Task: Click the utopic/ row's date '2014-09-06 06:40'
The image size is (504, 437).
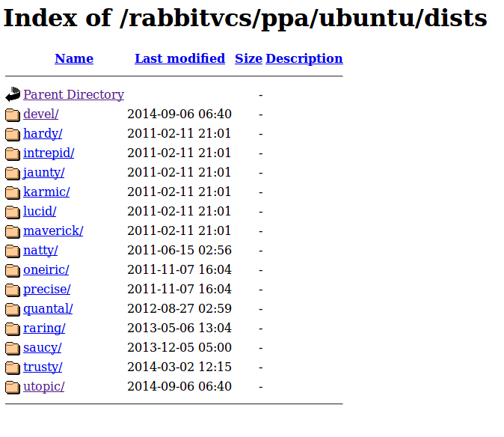Action: point(179,387)
